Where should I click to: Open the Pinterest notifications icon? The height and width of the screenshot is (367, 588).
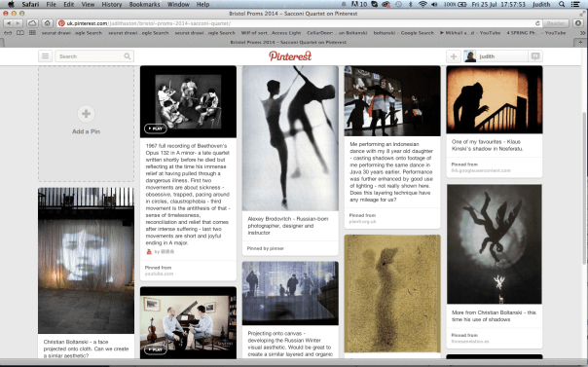click(x=535, y=56)
